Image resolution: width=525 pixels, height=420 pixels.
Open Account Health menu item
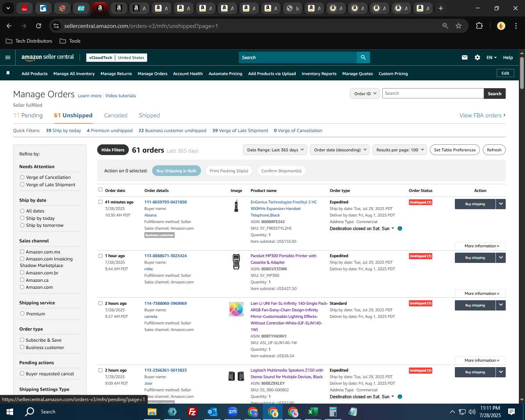coord(188,74)
